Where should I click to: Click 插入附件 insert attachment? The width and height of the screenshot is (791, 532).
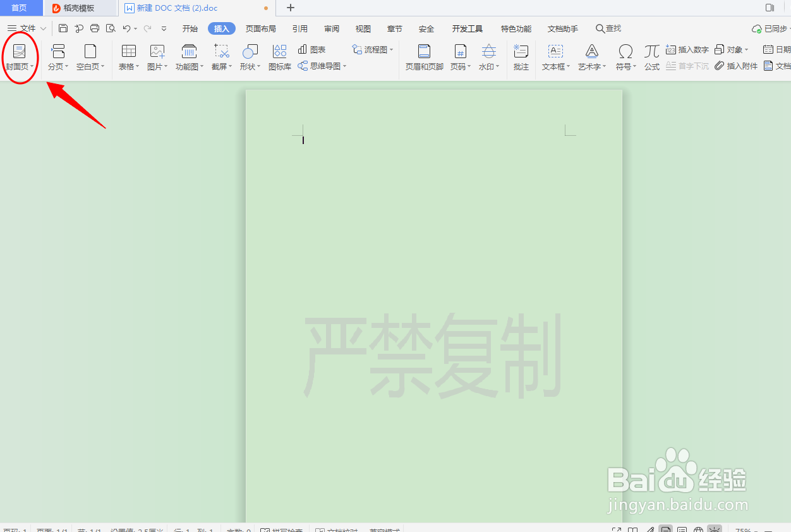pos(736,66)
